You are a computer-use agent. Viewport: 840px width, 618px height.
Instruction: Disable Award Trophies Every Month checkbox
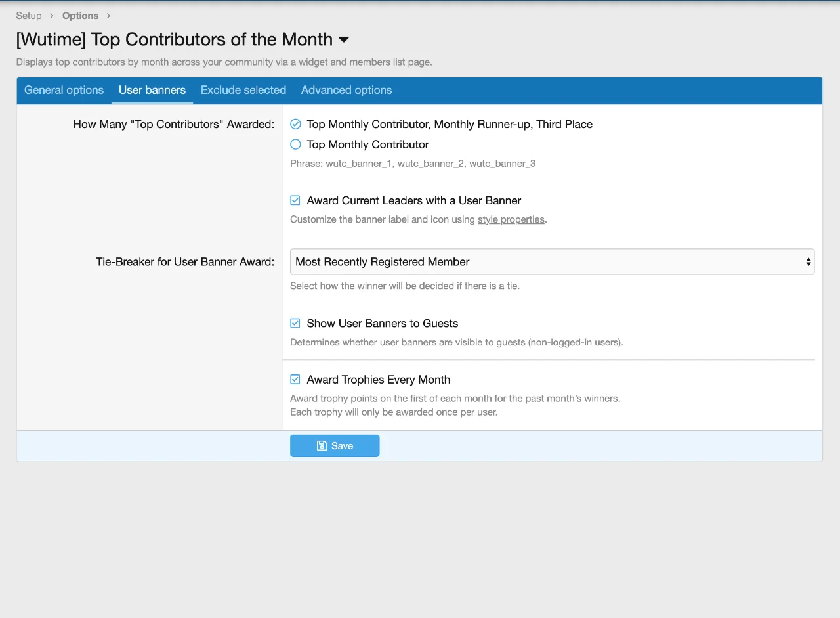[296, 380]
